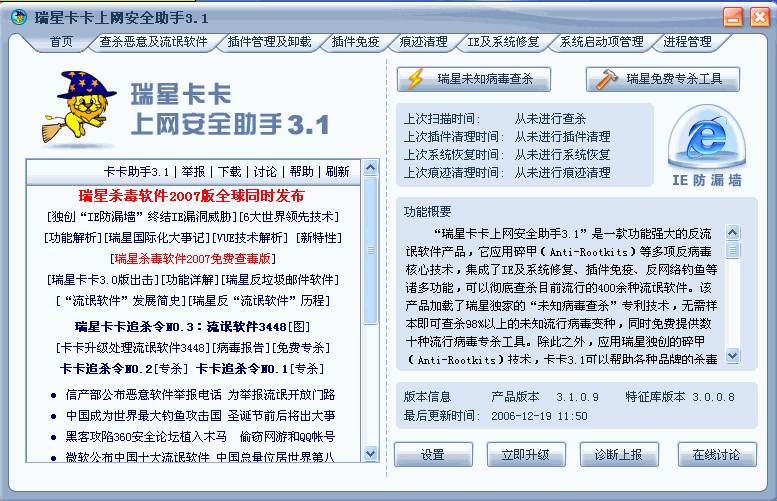Click 功能概要 scrollbar up arrow
This screenshot has width=777, height=501.
732,232
